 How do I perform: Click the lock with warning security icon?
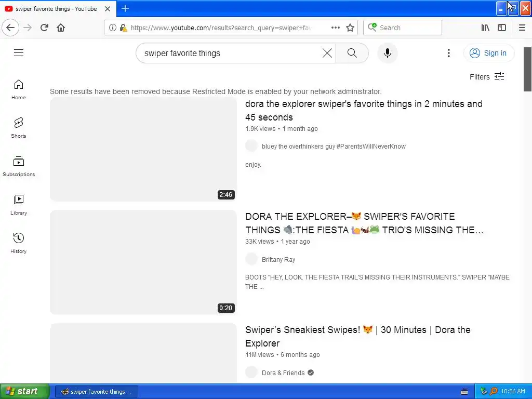124,28
